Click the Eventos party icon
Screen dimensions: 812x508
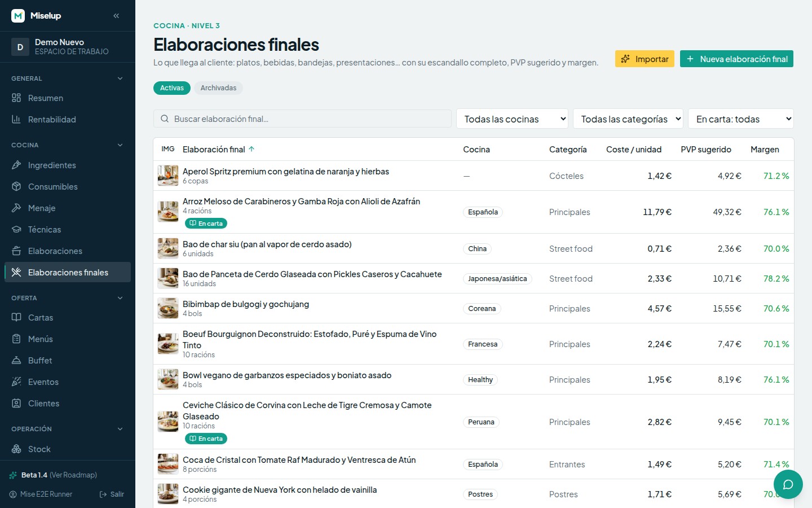point(16,382)
